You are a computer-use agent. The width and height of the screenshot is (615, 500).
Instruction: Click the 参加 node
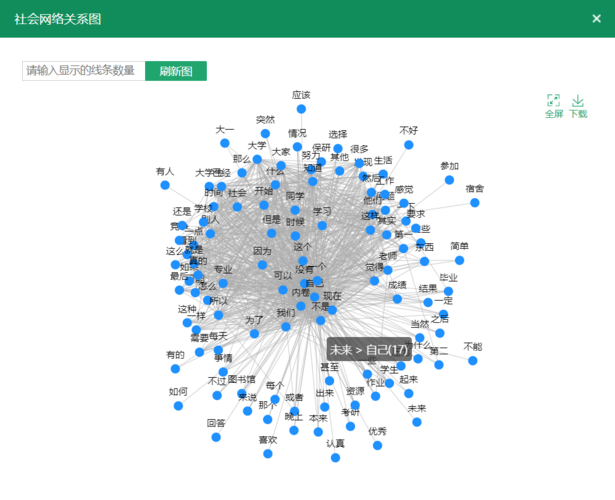coord(449,180)
